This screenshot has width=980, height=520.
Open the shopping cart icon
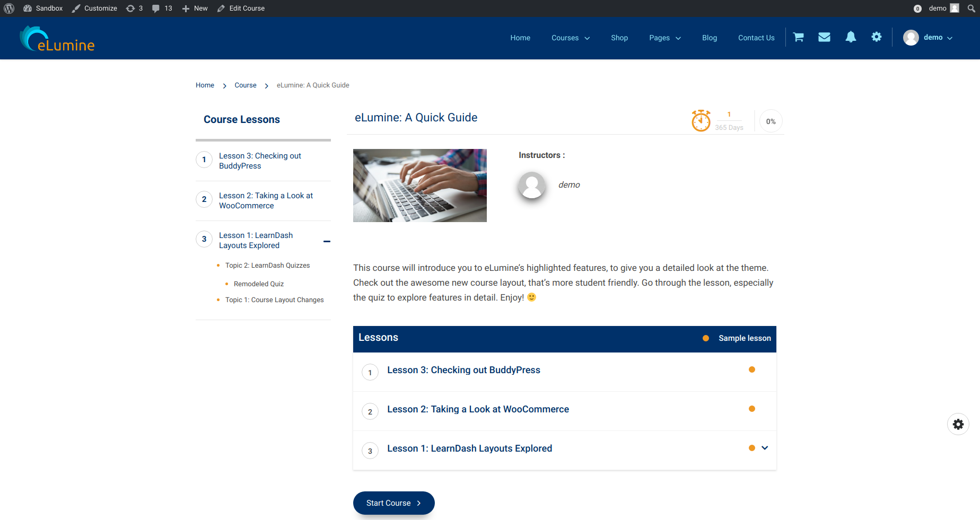tap(798, 37)
